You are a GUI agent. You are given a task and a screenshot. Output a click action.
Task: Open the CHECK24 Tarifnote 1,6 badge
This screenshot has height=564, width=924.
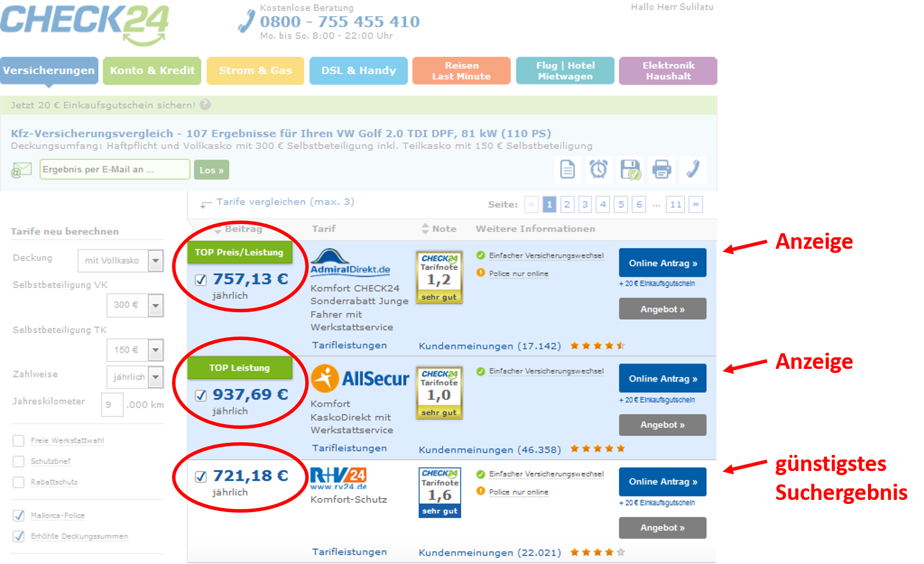point(440,492)
